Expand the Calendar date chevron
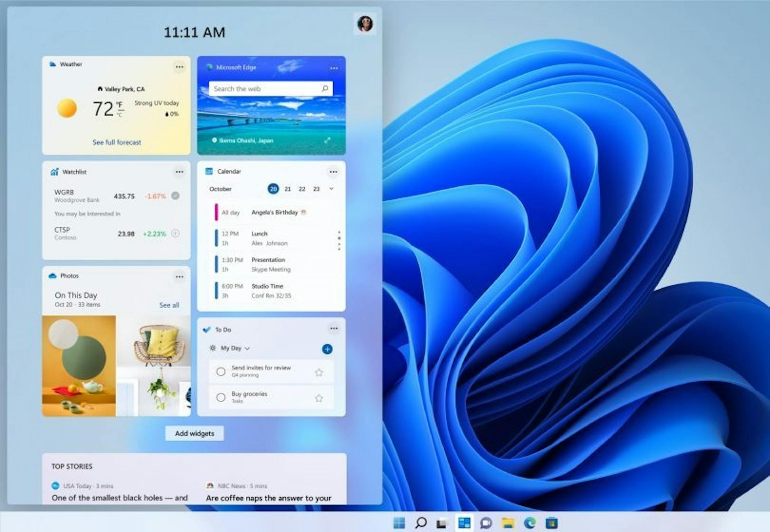Image resolution: width=770 pixels, height=532 pixels. tap(332, 189)
